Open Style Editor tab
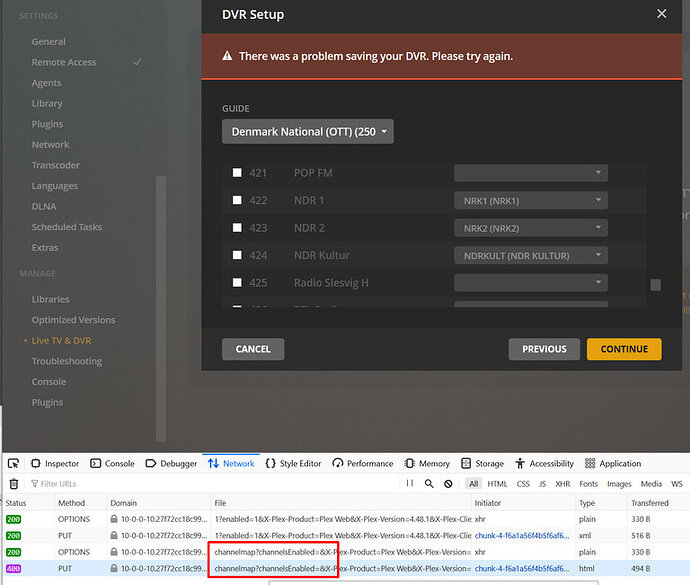 coord(294,464)
